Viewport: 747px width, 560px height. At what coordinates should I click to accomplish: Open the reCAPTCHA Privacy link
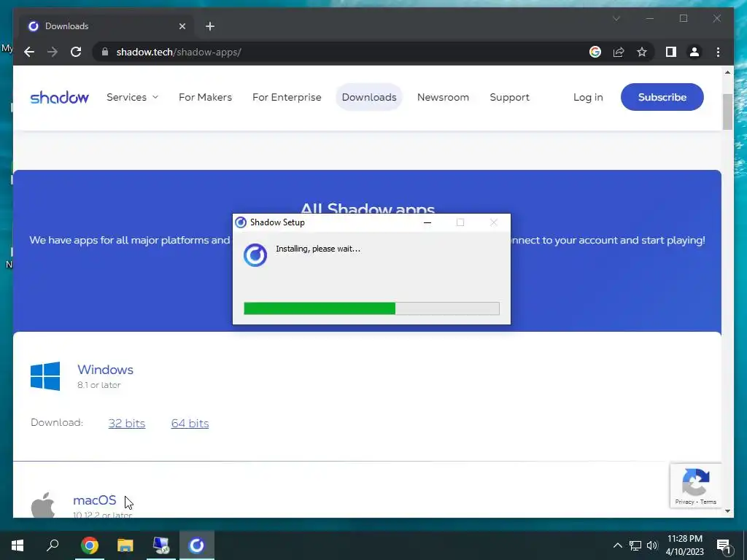pos(684,502)
